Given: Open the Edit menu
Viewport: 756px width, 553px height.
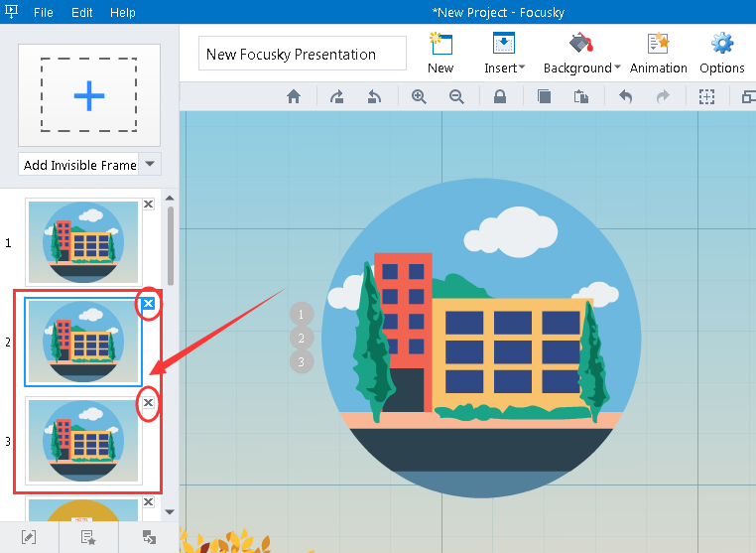Looking at the screenshot, I should pos(81,12).
